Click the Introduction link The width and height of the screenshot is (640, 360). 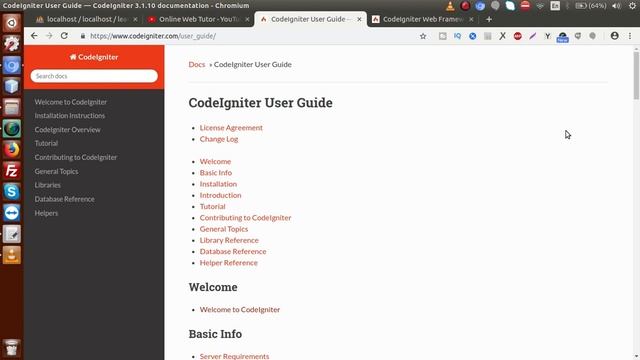(220, 195)
